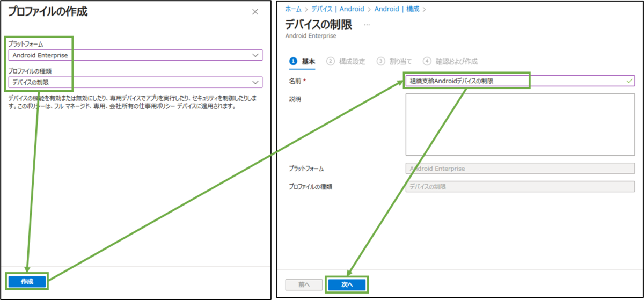Click the プロファイルの種類 label in the left panel
Image resolution: width=644 pixels, height=300 pixels.
click(30, 70)
